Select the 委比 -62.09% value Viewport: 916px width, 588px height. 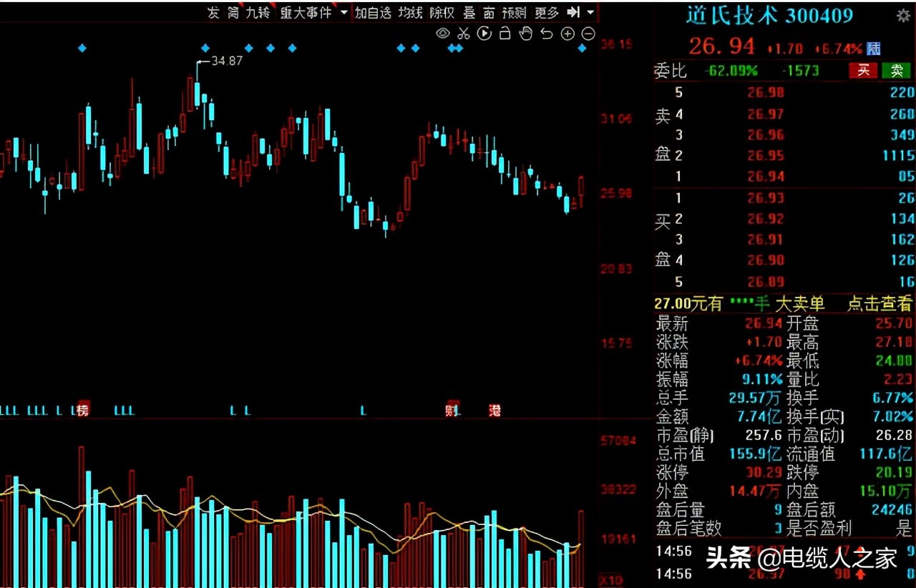[x=731, y=71]
